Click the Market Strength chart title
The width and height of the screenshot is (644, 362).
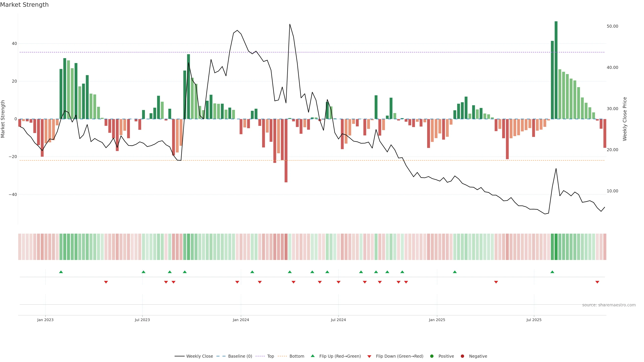[x=24, y=5]
